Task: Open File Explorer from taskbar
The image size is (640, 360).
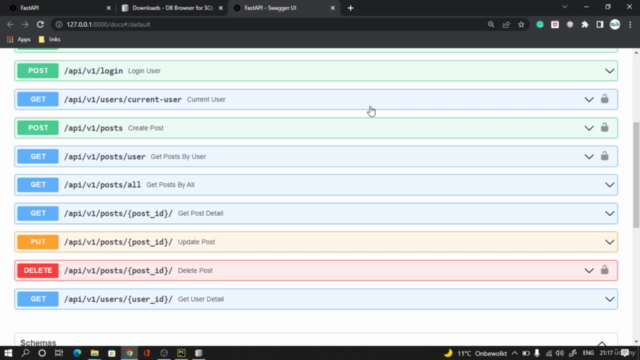Action: pyautogui.click(x=95, y=353)
